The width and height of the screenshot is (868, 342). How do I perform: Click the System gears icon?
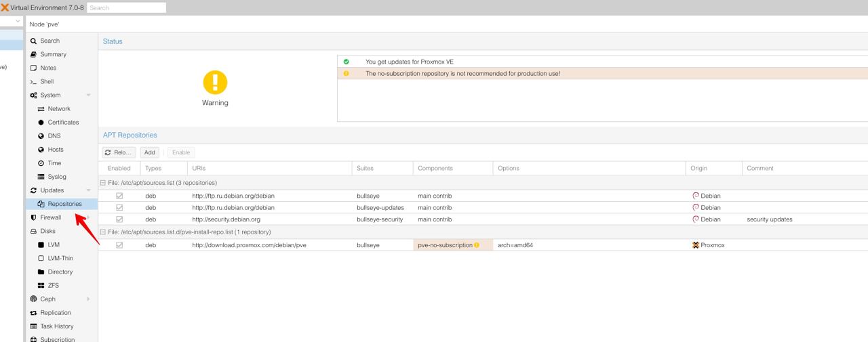coord(33,95)
